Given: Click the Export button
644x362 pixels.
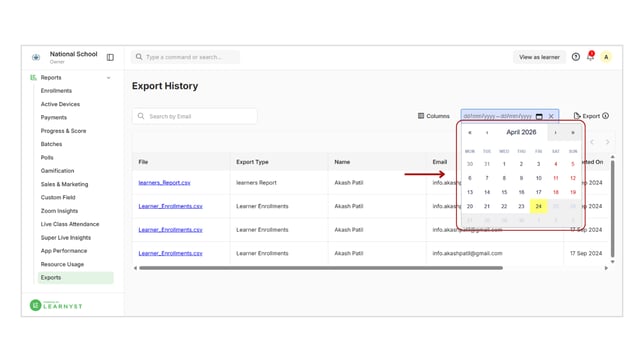Looking at the screenshot, I should (x=586, y=116).
